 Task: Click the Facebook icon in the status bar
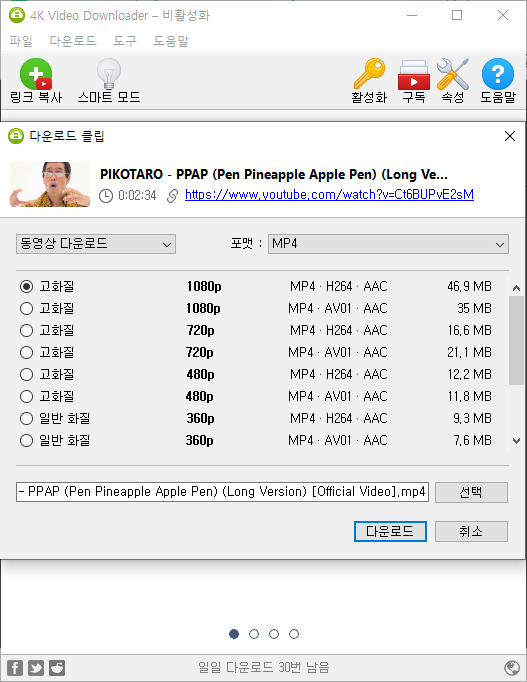tap(15, 668)
